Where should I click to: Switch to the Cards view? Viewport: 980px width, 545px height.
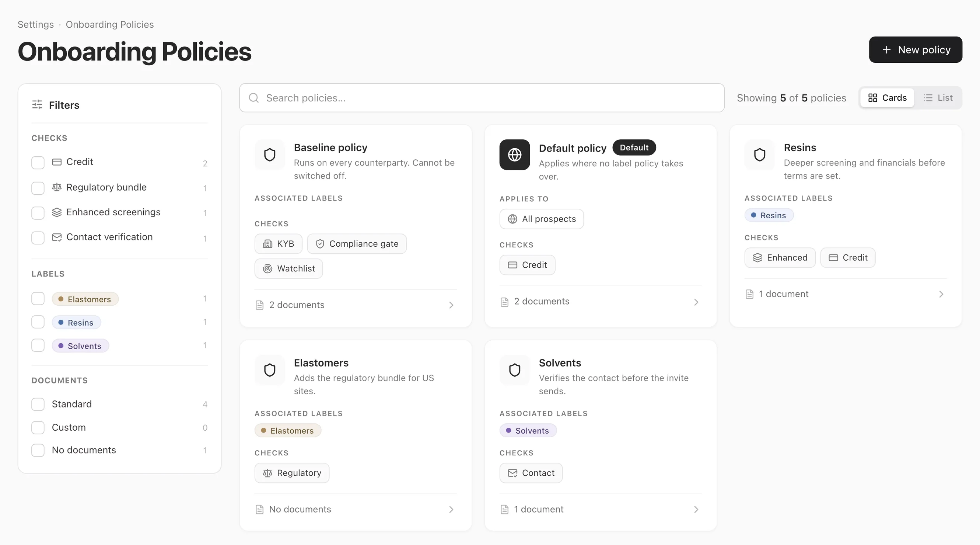887,98
